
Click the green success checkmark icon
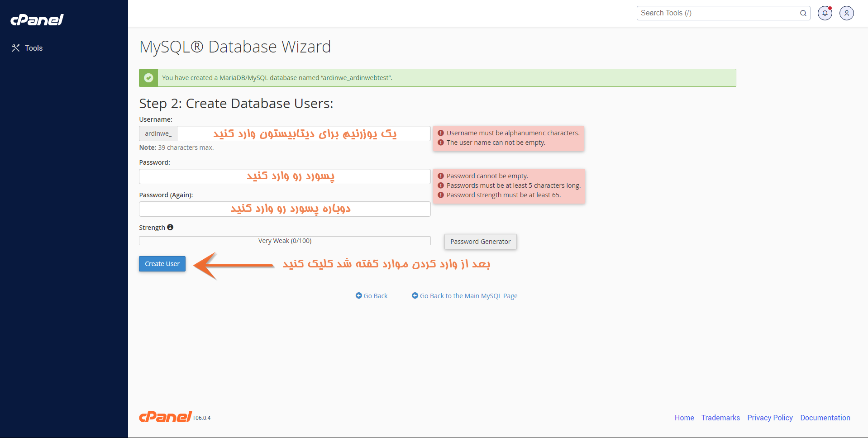click(148, 78)
